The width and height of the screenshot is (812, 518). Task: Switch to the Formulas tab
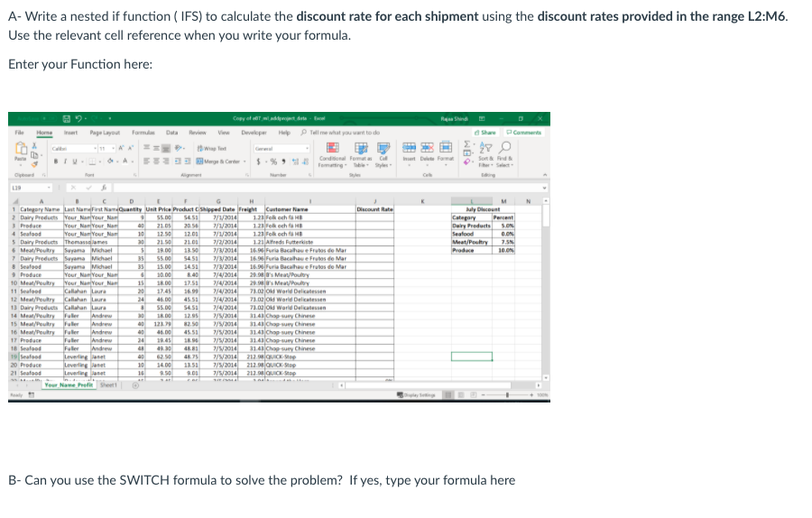[x=143, y=133]
